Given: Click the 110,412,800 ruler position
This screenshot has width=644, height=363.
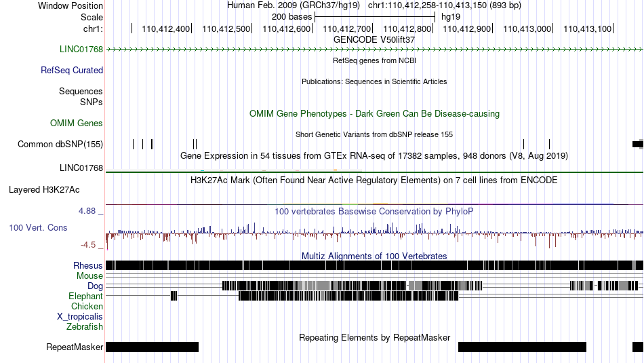Looking at the screenshot, I should [x=407, y=28].
